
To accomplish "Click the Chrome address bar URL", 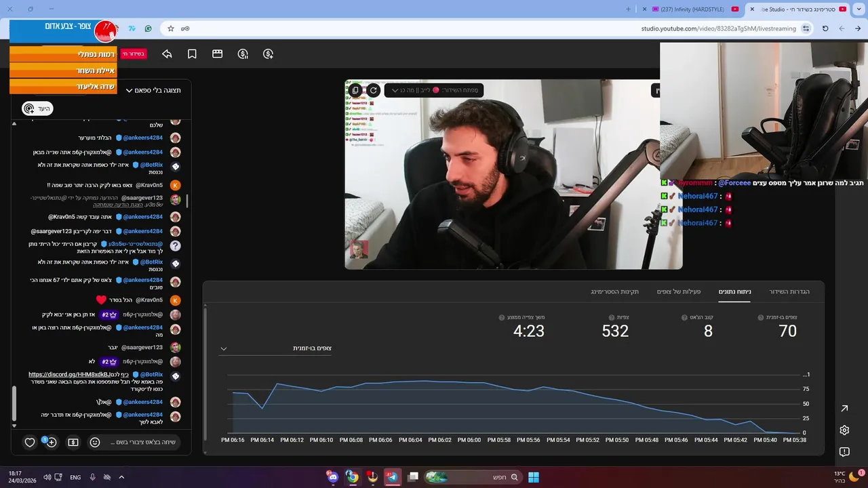I will (718, 28).
